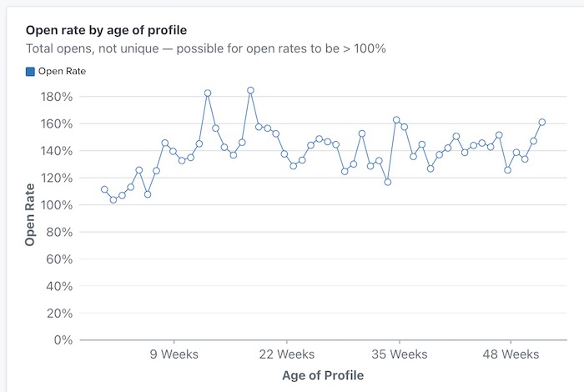Click the last data point on the line
Screen dimensions: 584x392
542,122
